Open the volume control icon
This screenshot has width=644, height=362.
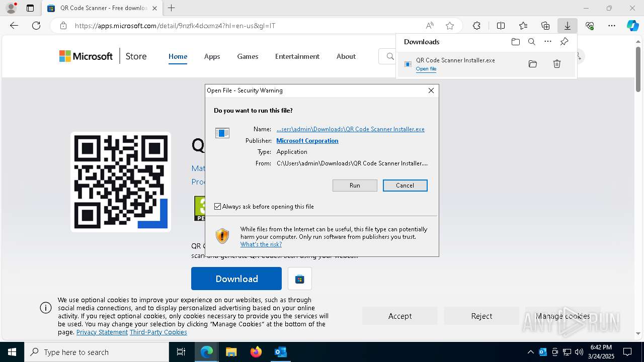579,352
